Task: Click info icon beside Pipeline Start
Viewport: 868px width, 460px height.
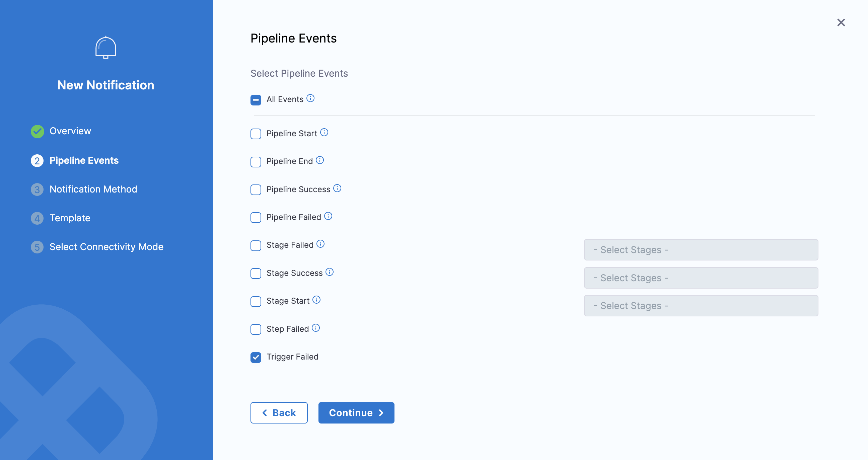Action: (x=324, y=132)
